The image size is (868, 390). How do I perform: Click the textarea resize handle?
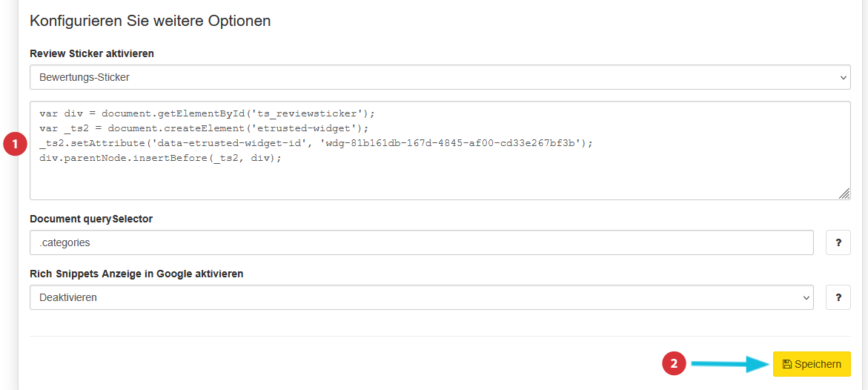tap(844, 193)
